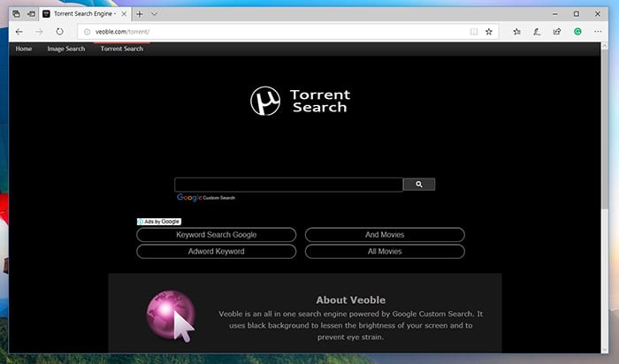Click the Torrent Search mu logo
Viewport: 619px width, 364px height.
pyautogui.click(x=265, y=101)
